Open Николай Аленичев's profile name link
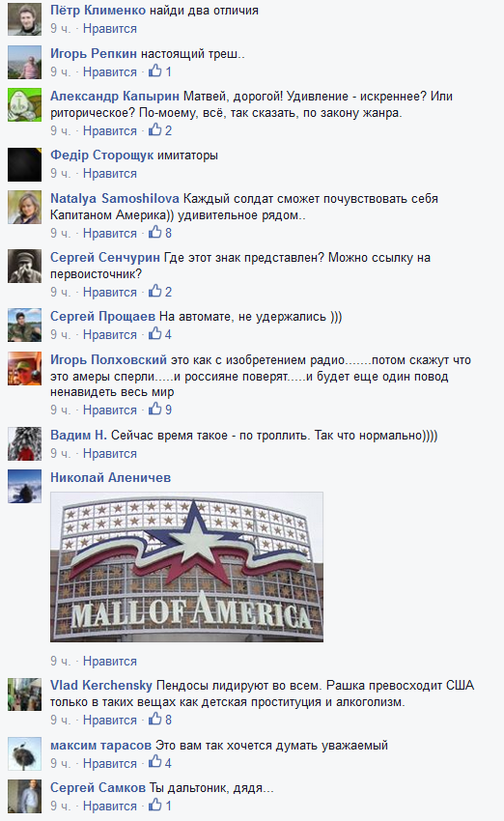The image size is (504, 821). 110,477
